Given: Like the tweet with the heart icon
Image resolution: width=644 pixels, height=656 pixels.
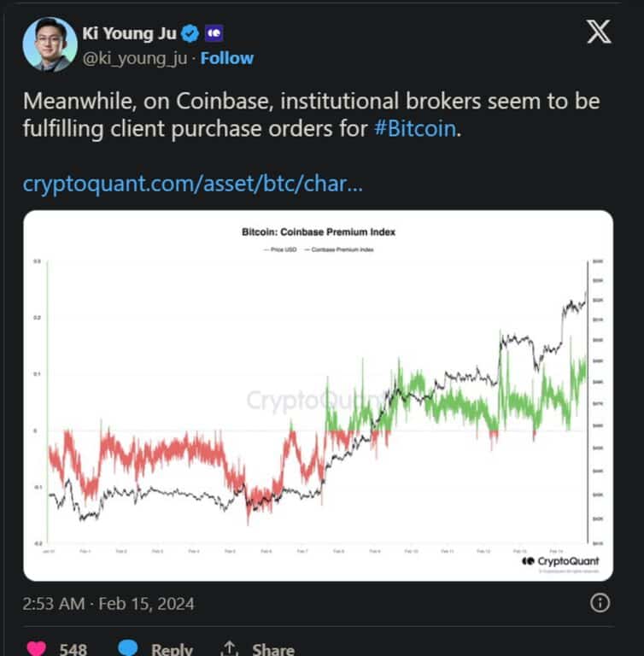Looking at the screenshot, I should (37, 647).
